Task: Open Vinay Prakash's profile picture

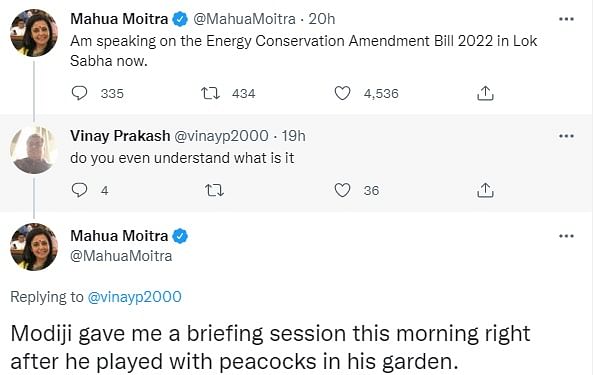Action: [x=34, y=150]
